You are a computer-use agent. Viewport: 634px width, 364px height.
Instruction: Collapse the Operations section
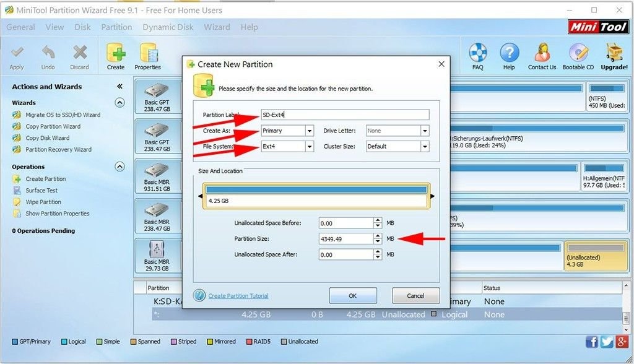click(x=119, y=167)
